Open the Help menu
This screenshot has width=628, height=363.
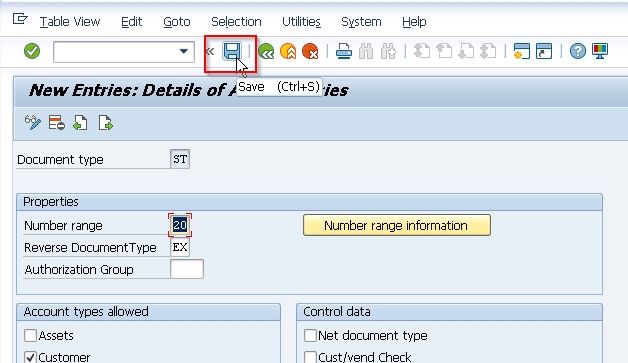pos(414,22)
